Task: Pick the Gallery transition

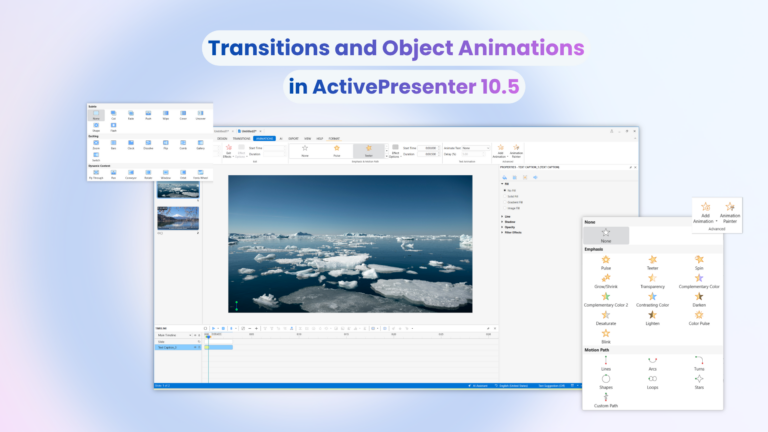Action: click(x=200, y=144)
